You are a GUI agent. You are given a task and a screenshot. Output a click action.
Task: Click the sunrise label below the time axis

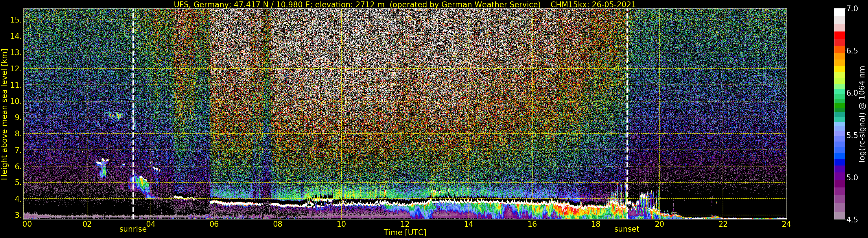pyautogui.click(x=133, y=229)
